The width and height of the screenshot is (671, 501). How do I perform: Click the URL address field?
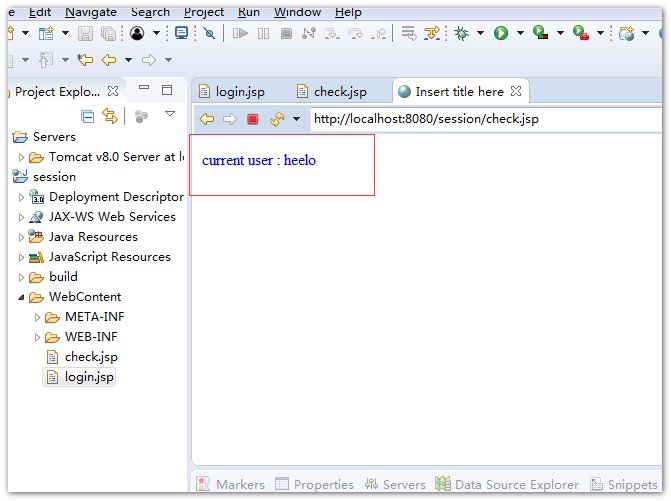pyautogui.click(x=480, y=119)
